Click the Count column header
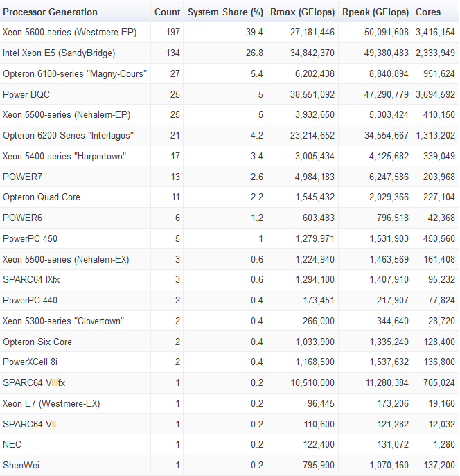 point(167,12)
